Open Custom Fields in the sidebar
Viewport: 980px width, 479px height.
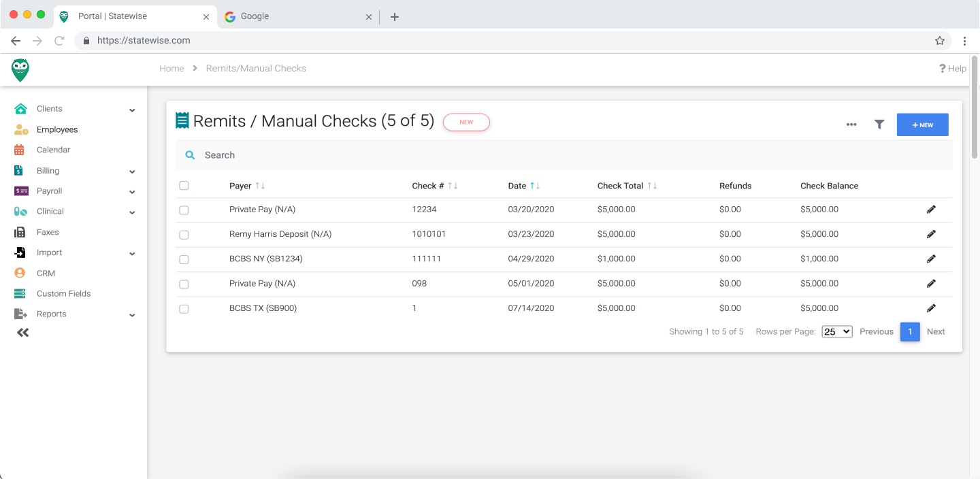pos(63,293)
